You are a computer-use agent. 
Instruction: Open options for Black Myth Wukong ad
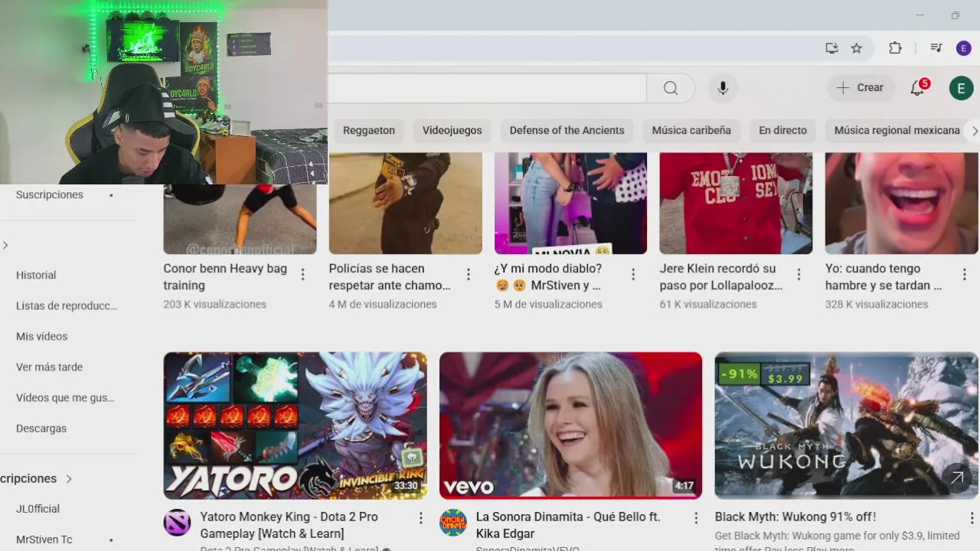(972, 518)
